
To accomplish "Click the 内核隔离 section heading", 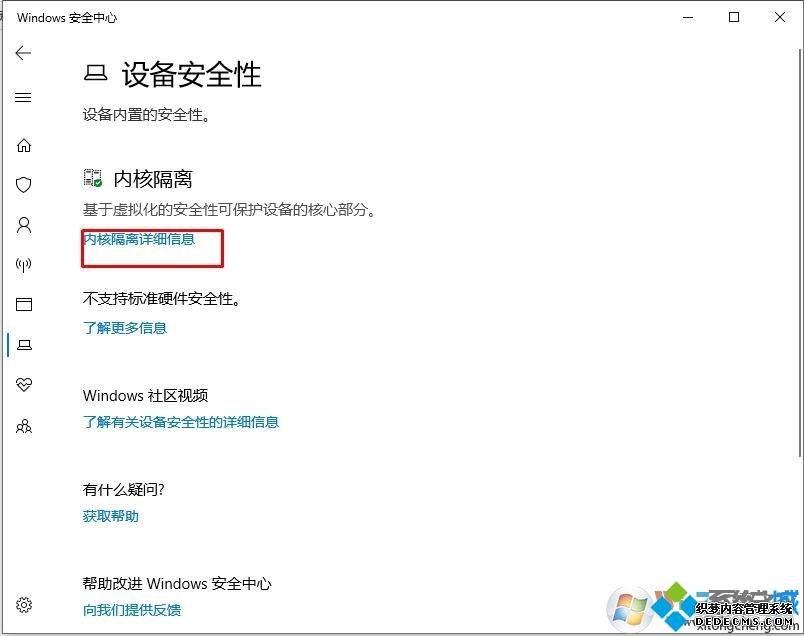I will point(153,179).
